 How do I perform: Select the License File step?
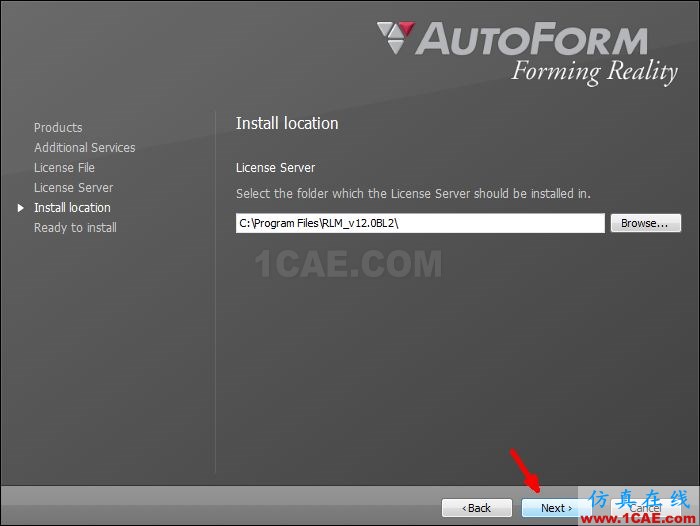[64, 168]
